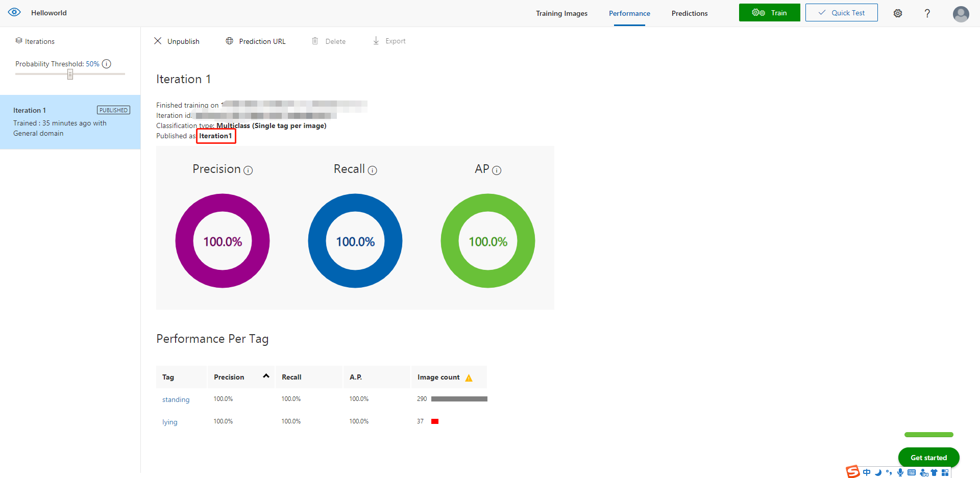
Task: Click the Probability Threshold slider handle
Action: 70,74
